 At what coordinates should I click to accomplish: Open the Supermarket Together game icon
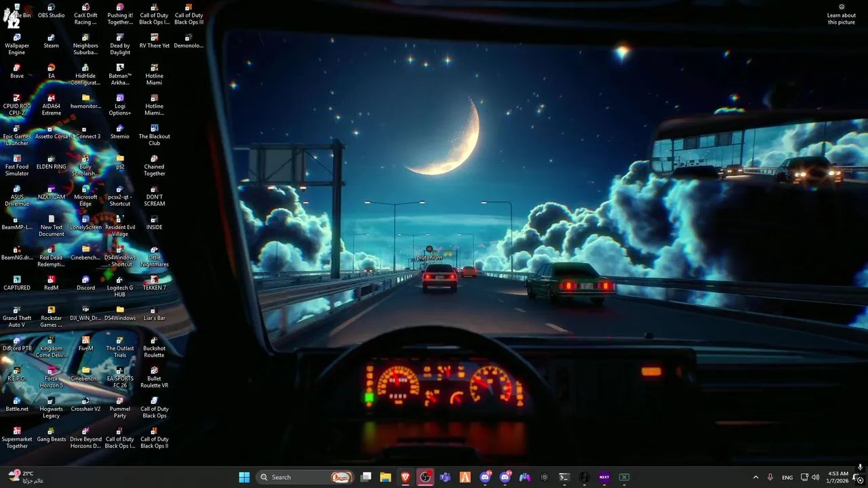[17, 439]
